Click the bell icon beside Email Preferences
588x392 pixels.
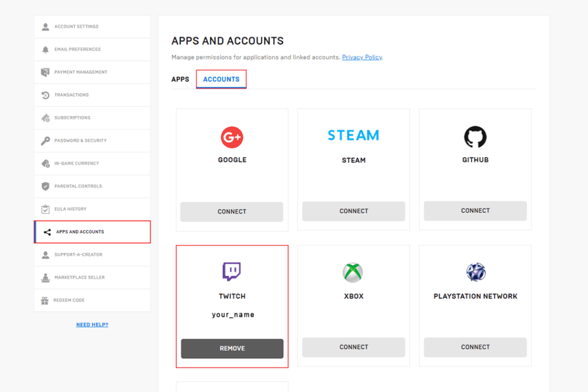pyautogui.click(x=45, y=49)
